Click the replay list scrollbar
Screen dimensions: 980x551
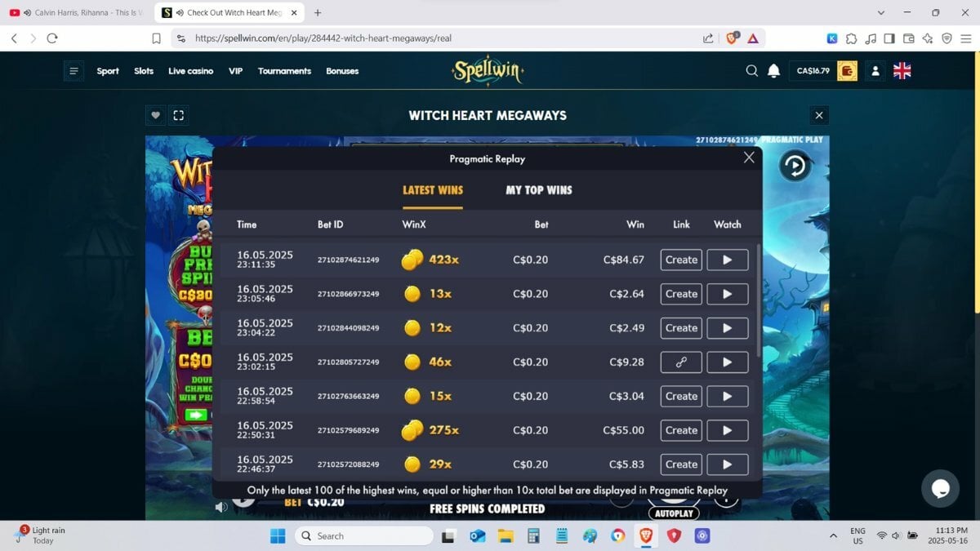[759, 300]
